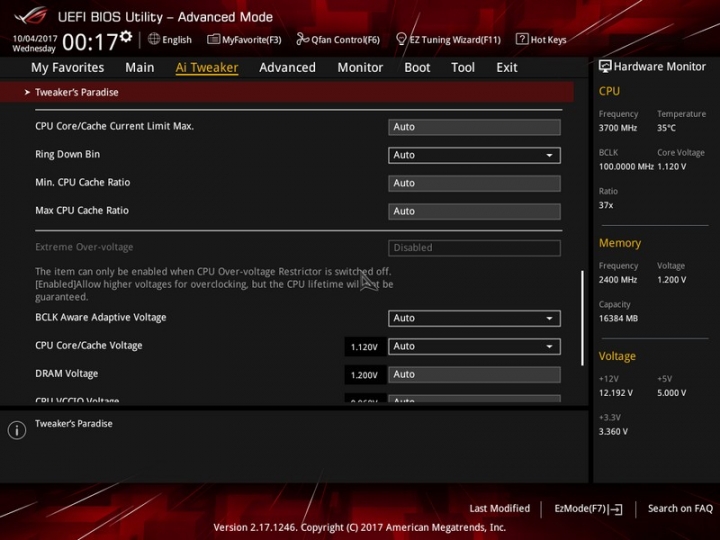This screenshot has width=720, height=540.
Task: Click the 3700 MHz CPU frequency value
Action: (x=618, y=128)
